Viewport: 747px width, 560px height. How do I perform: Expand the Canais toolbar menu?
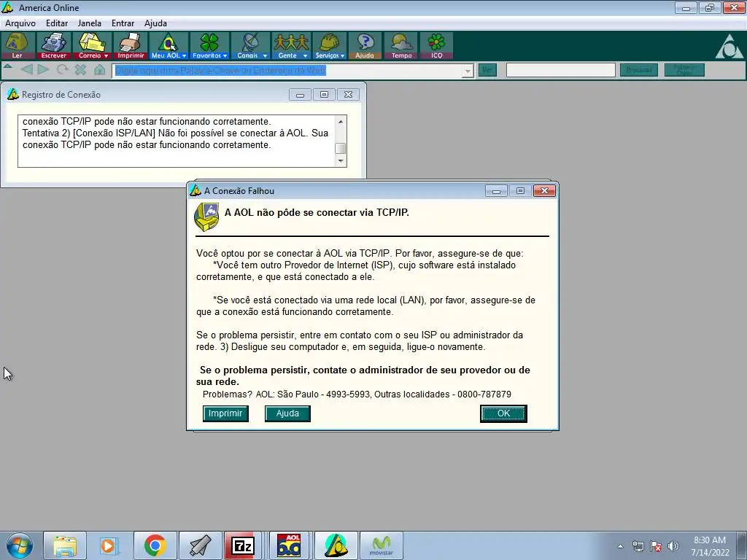251,46
